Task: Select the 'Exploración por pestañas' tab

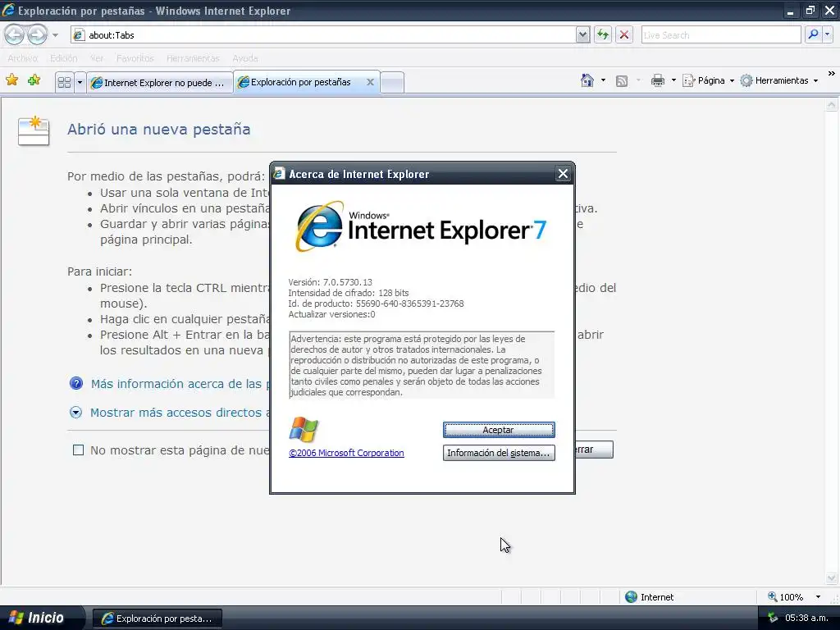Action: pos(300,82)
